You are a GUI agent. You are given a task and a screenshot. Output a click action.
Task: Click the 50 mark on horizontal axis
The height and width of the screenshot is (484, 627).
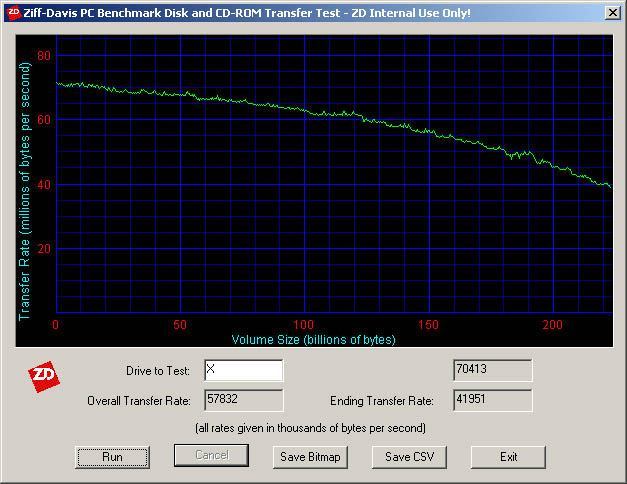coord(180,324)
